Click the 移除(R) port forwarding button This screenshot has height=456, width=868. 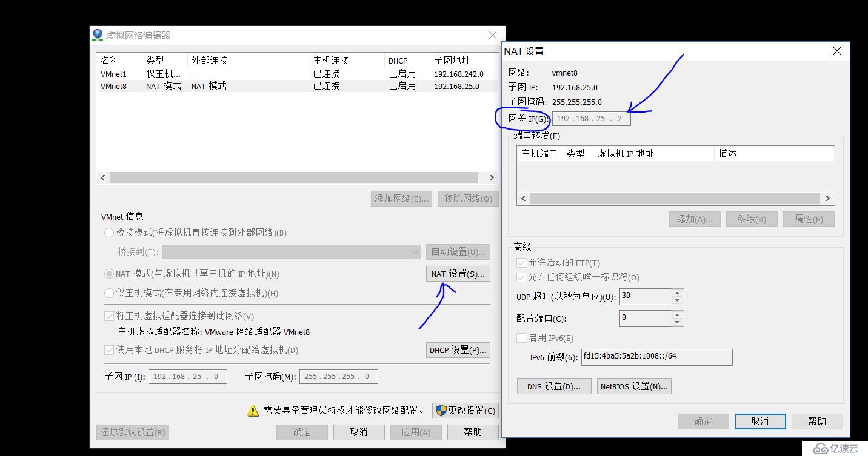tap(752, 219)
